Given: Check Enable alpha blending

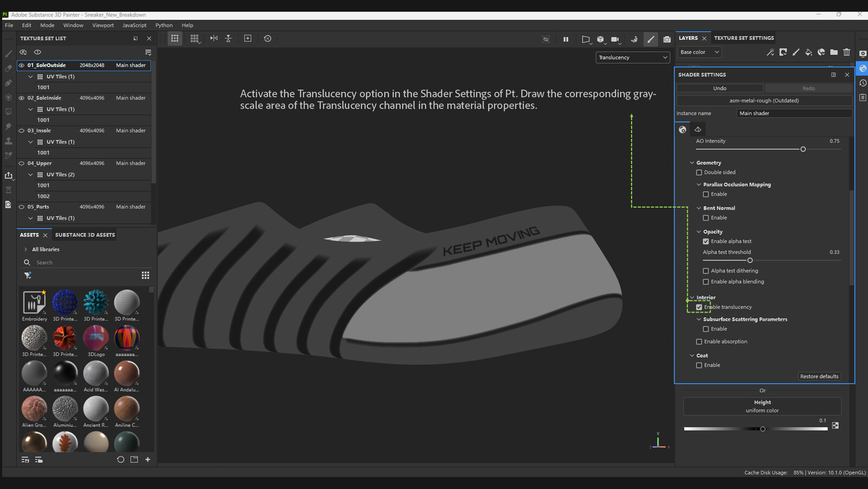Looking at the screenshot, I should (706, 281).
